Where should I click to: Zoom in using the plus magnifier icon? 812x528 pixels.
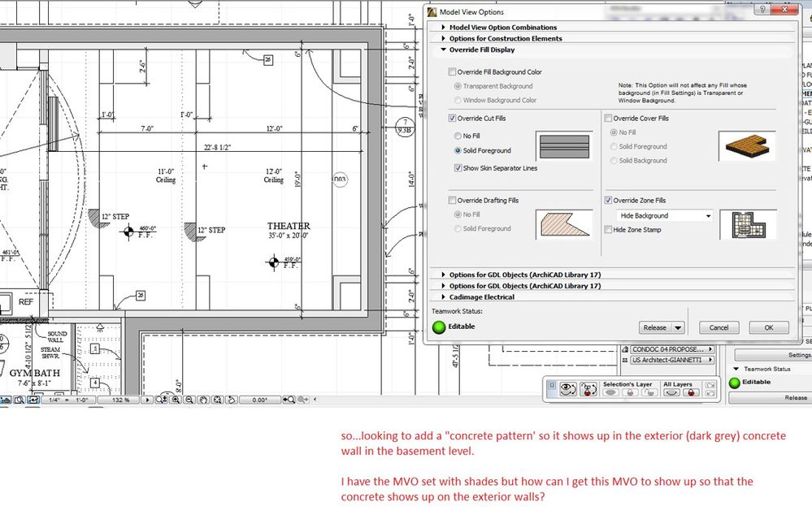pos(176,400)
